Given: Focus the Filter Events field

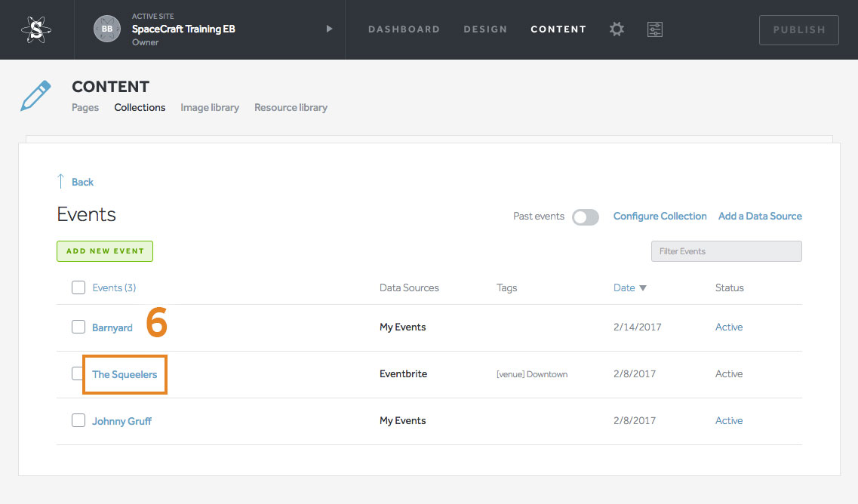Looking at the screenshot, I should point(726,251).
